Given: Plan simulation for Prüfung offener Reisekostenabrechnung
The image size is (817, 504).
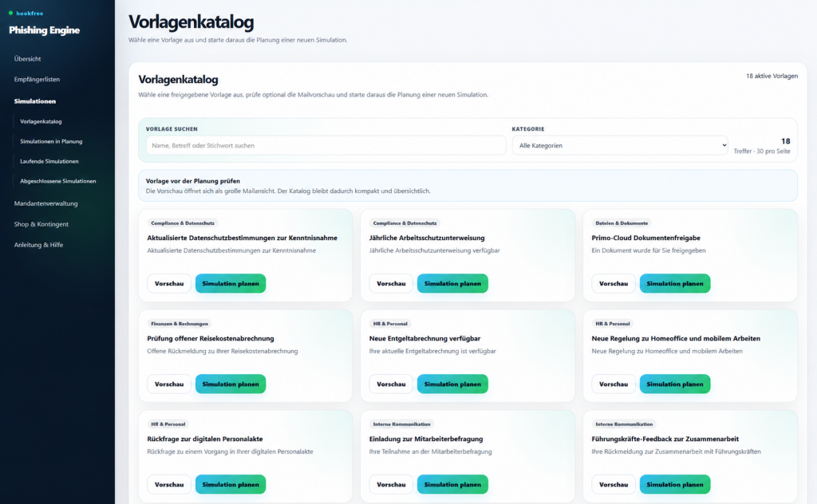Looking at the screenshot, I should [x=231, y=384].
